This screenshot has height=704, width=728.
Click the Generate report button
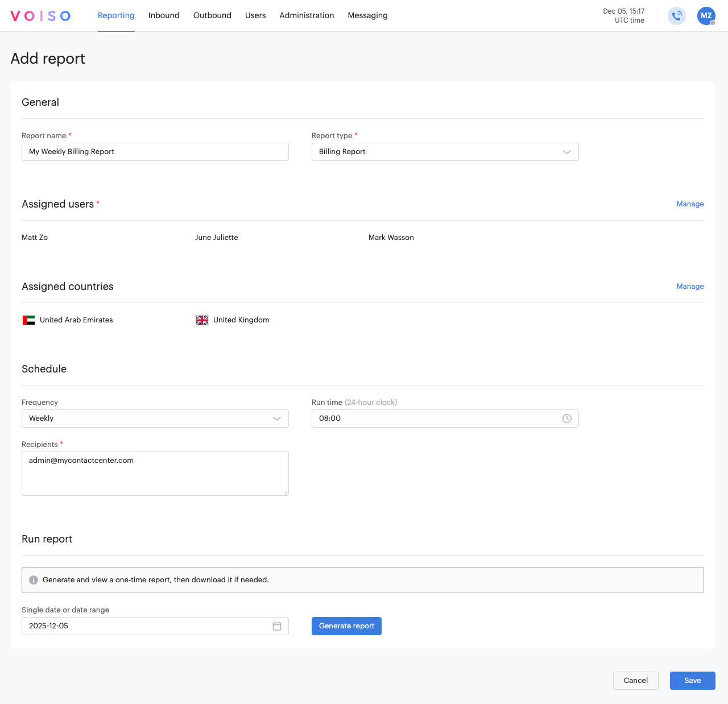click(346, 626)
